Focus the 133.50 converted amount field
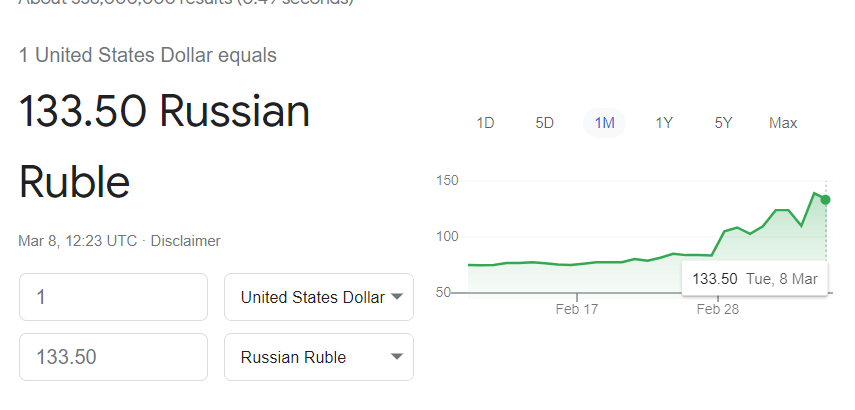The height and width of the screenshot is (410, 855). pos(113,357)
